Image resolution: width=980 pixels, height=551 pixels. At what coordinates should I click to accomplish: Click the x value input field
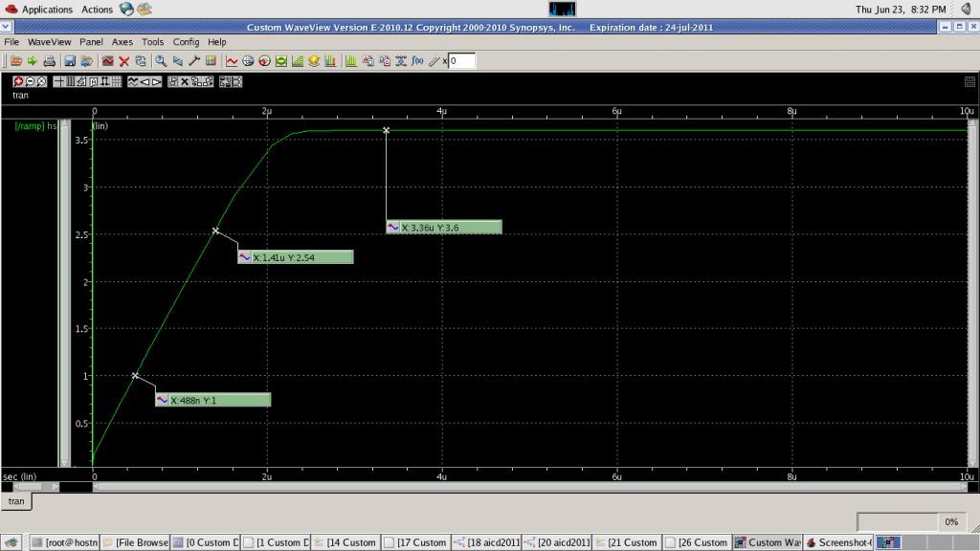pos(461,60)
